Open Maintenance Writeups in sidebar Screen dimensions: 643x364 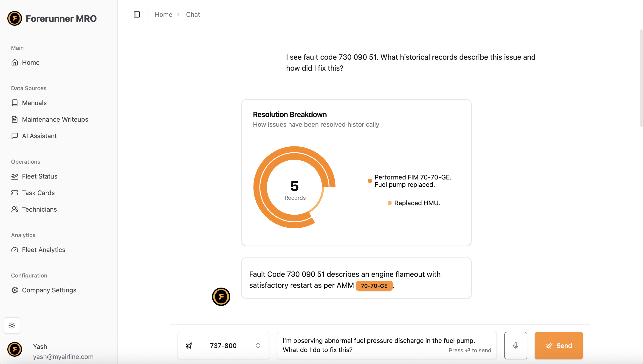click(x=55, y=119)
